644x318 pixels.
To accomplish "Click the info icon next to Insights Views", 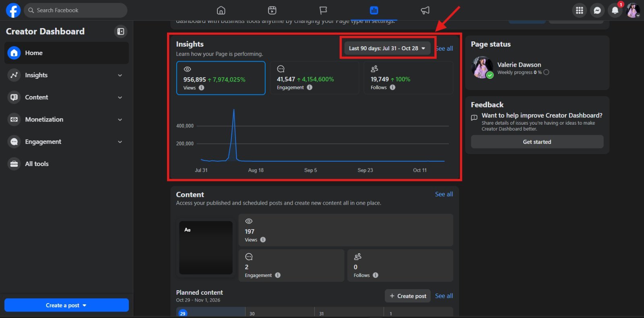I will [202, 88].
